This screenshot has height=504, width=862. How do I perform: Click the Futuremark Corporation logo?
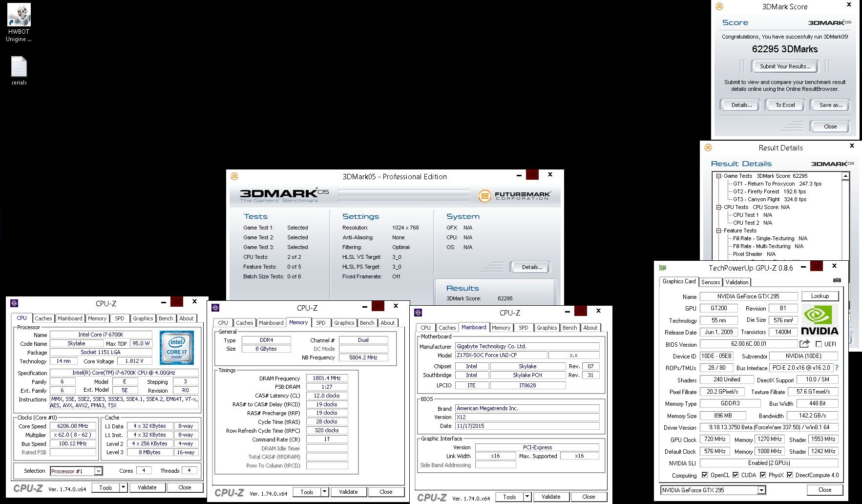point(515,196)
